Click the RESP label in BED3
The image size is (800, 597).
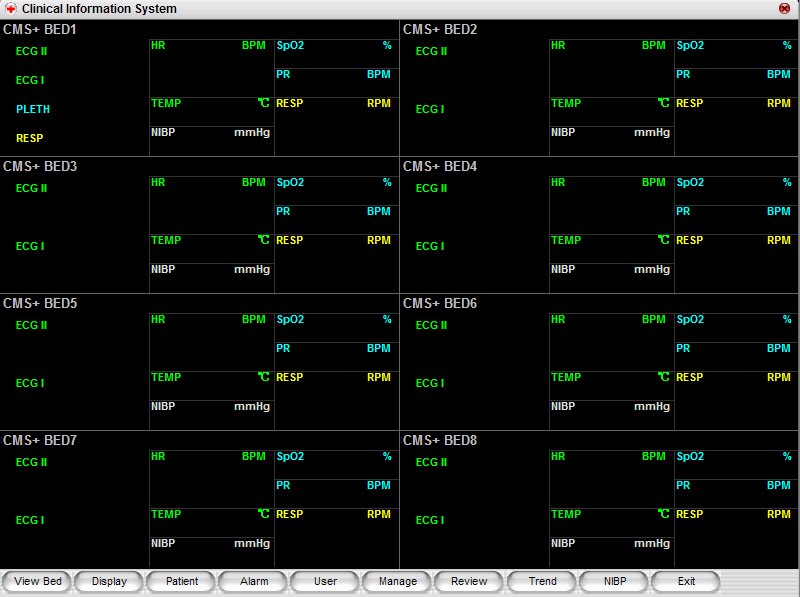(x=290, y=240)
